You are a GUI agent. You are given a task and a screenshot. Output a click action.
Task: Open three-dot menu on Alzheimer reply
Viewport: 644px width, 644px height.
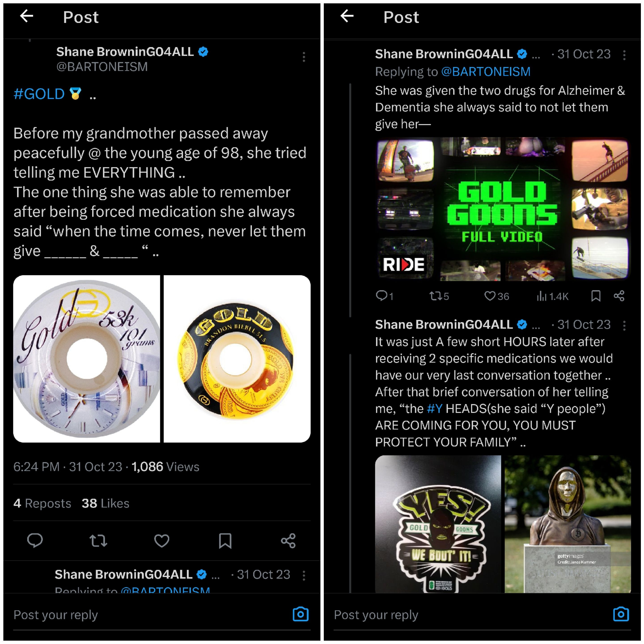(x=624, y=55)
